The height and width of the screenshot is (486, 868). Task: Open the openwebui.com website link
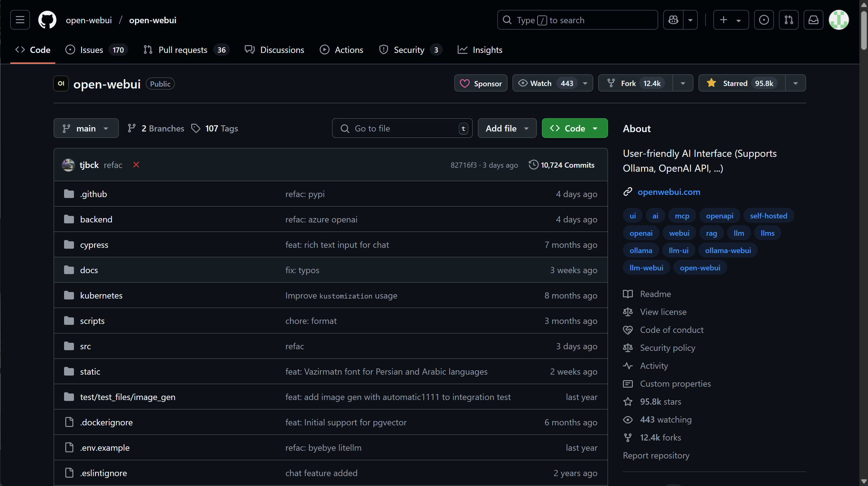(668, 191)
